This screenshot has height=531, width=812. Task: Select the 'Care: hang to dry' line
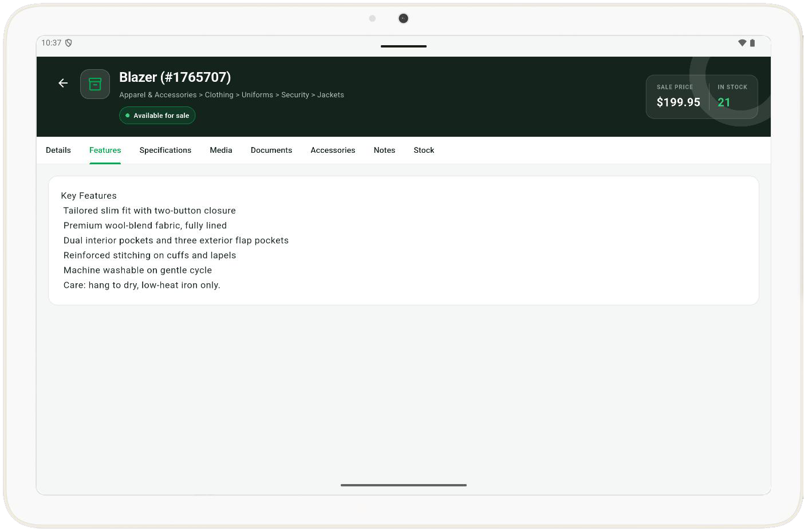coord(141,285)
